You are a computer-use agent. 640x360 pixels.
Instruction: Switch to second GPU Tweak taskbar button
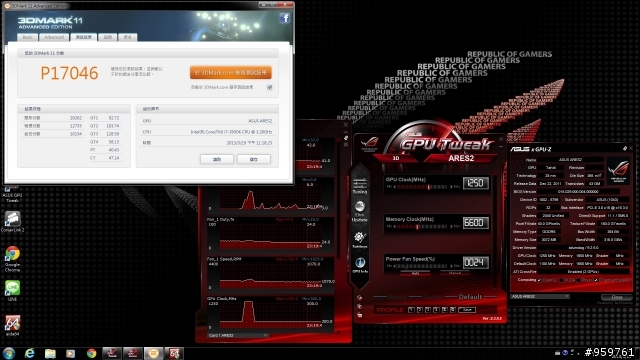click(133, 353)
